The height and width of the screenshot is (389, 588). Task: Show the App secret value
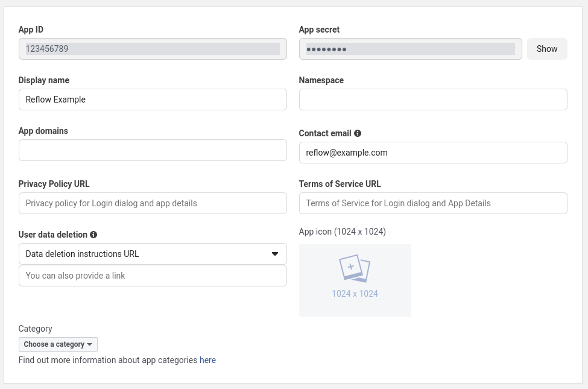tap(546, 49)
